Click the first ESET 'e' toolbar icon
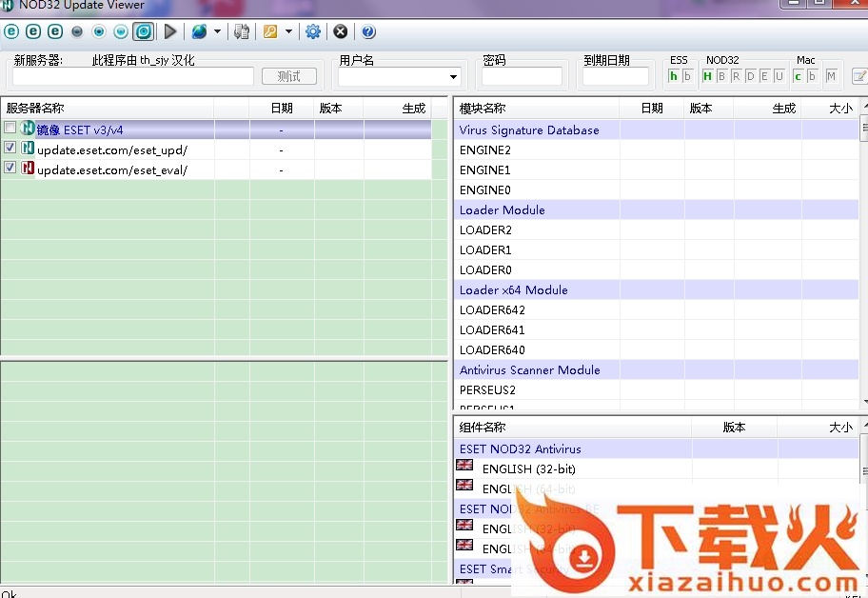 tap(11, 31)
